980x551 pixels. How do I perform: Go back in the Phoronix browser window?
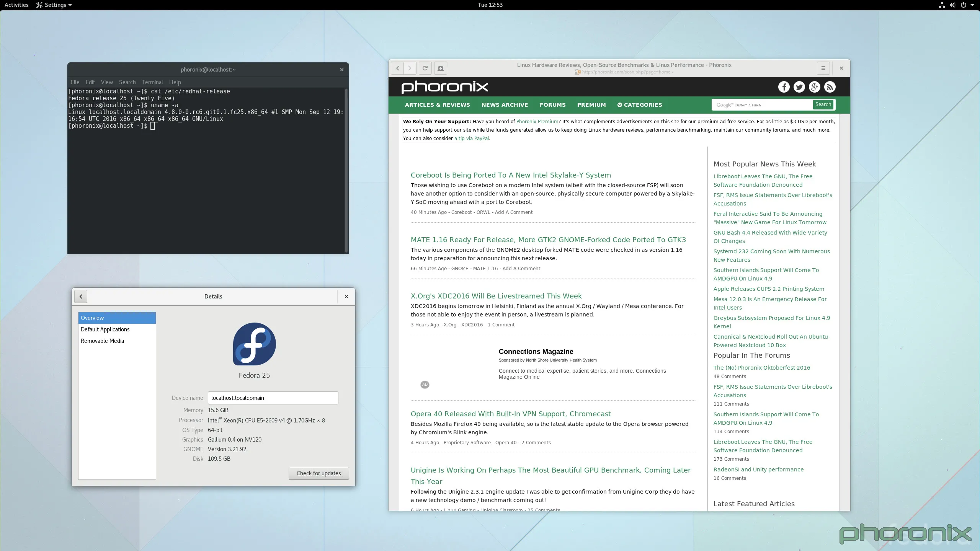tap(398, 68)
